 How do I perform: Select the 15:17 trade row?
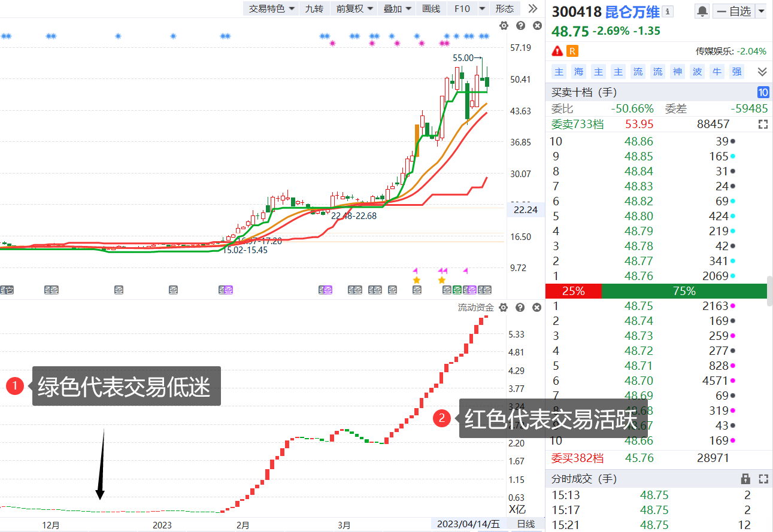pyautogui.click(x=656, y=510)
